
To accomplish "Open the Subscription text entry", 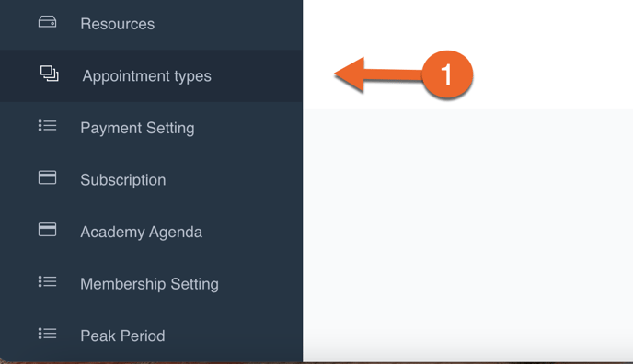I will 122,180.
